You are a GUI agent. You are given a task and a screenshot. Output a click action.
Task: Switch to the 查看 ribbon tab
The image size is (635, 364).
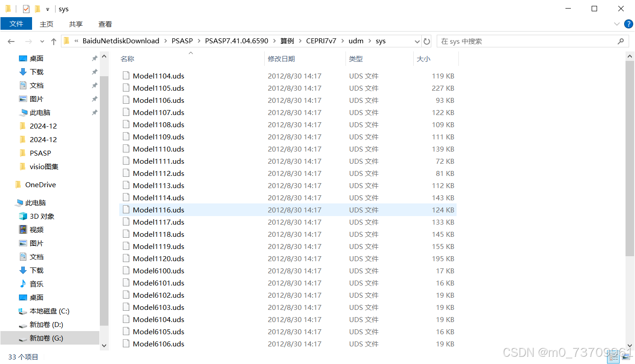pyautogui.click(x=105, y=24)
